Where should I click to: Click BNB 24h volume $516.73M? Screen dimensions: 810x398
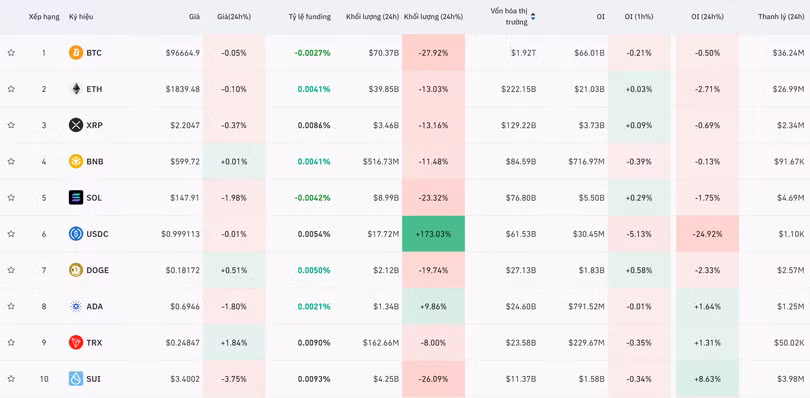[381, 161]
